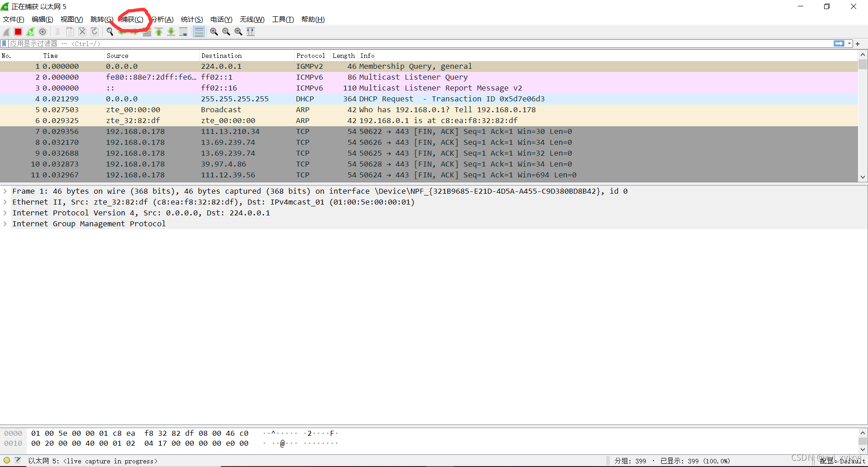Select the Multicast Listener Report Message v2 row
This screenshot has height=467, width=868.
[x=429, y=88]
